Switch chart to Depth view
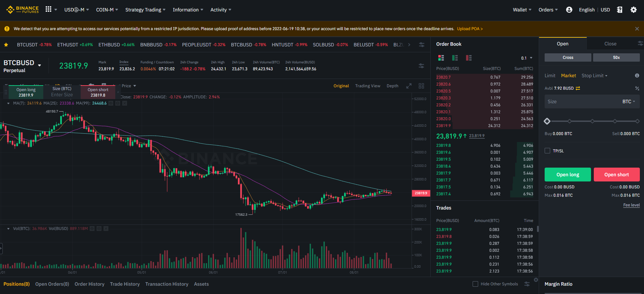 [392, 86]
